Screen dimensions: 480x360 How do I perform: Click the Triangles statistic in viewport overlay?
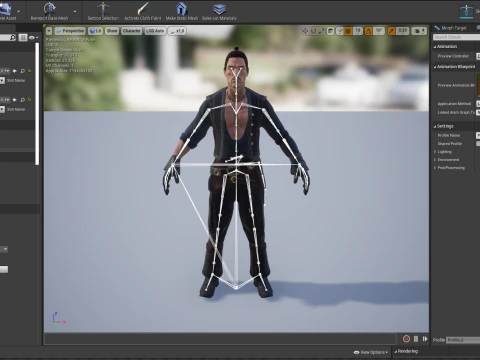62,55
